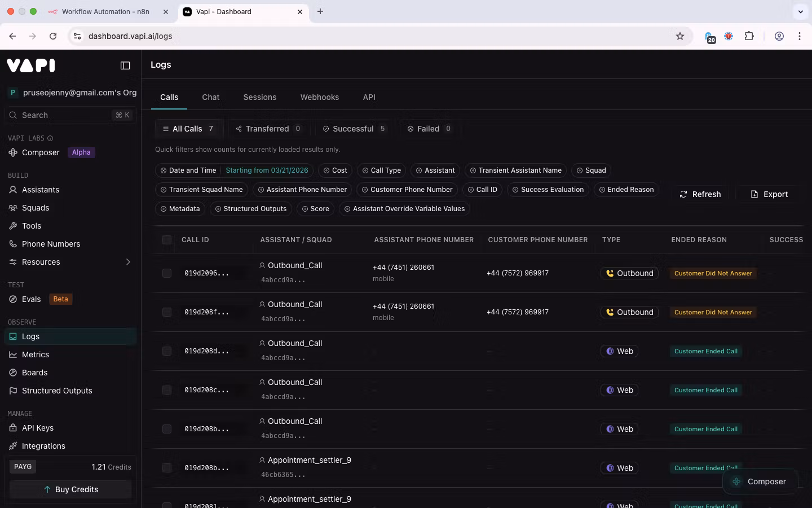Check the box for call 019d2096

pyautogui.click(x=167, y=273)
